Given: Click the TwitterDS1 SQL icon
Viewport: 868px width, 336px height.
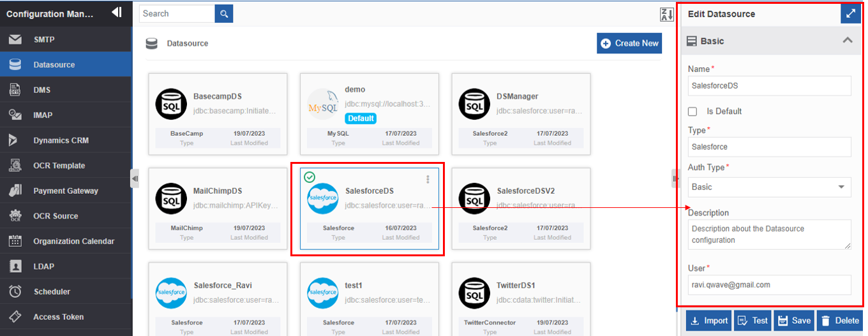Looking at the screenshot, I should 474,293.
